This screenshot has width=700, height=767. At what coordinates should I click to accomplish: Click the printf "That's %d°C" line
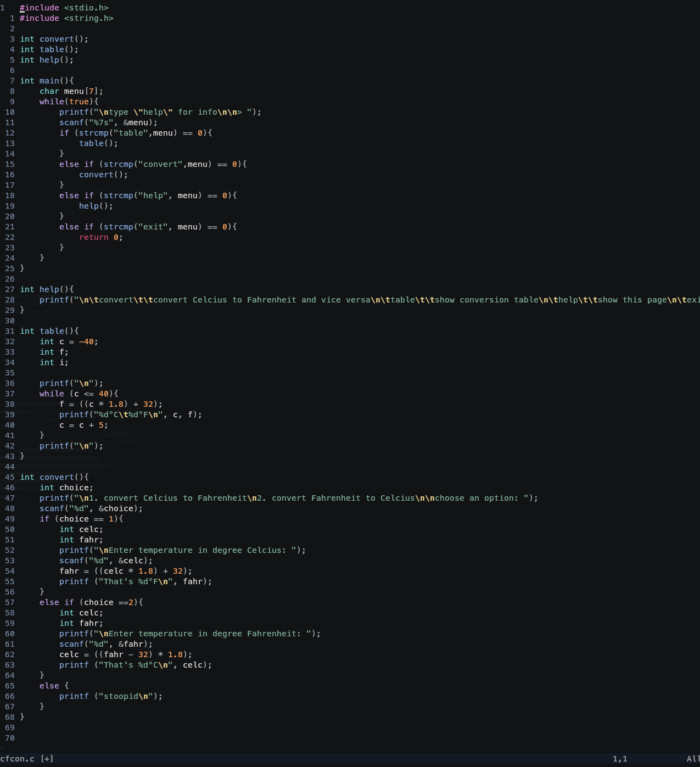[136, 665]
